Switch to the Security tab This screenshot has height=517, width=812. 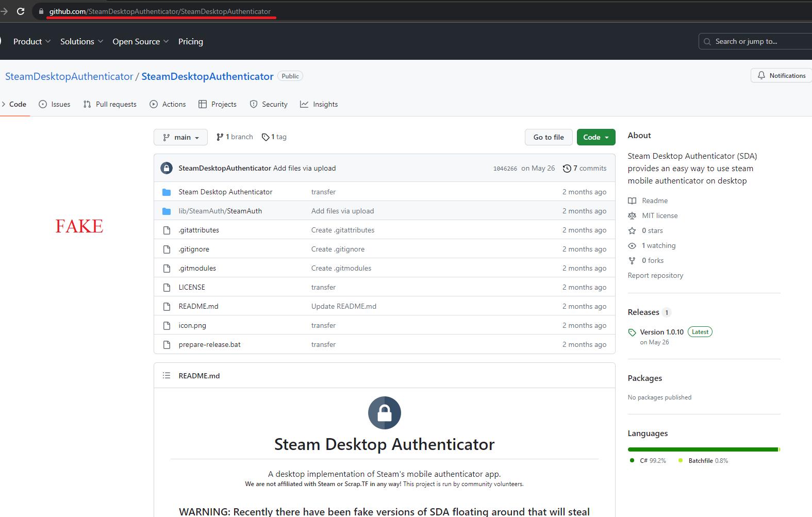click(269, 104)
